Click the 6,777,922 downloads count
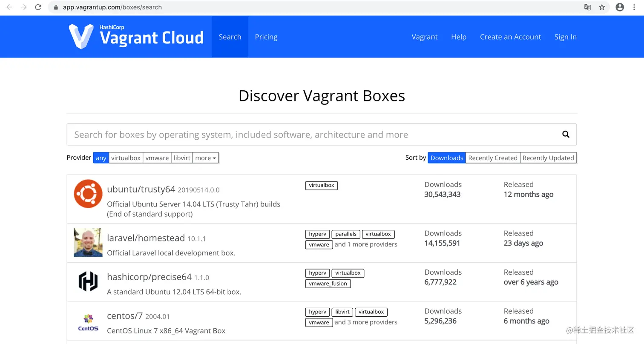The image size is (644, 344). pos(440,282)
